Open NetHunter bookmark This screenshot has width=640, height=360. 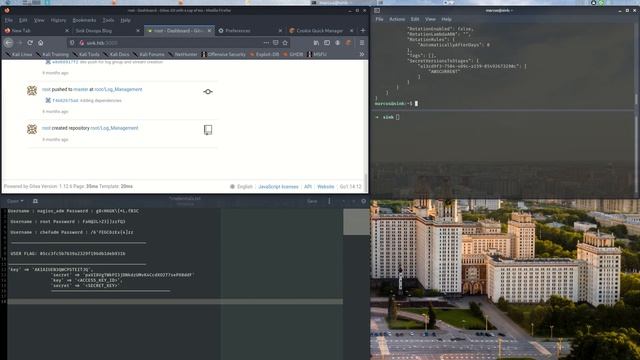click(x=183, y=54)
